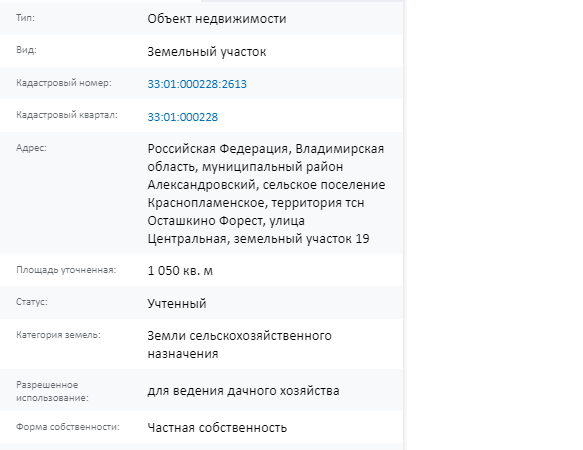Click 'для ведения дачного хозяйства' value
The width and height of the screenshot is (583, 450).
click(x=243, y=391)
